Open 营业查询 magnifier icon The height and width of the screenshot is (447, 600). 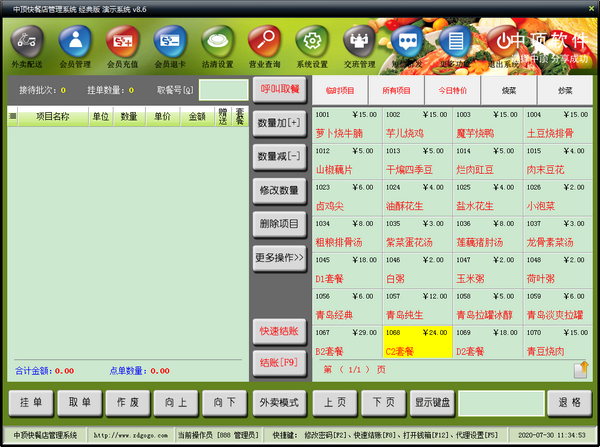(265, 41)
